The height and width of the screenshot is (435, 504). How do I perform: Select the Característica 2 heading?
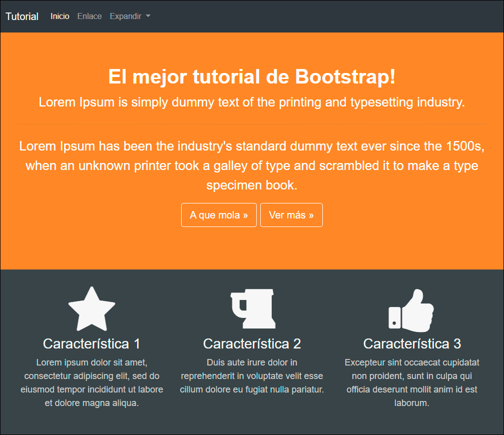[x=252, y=344]
